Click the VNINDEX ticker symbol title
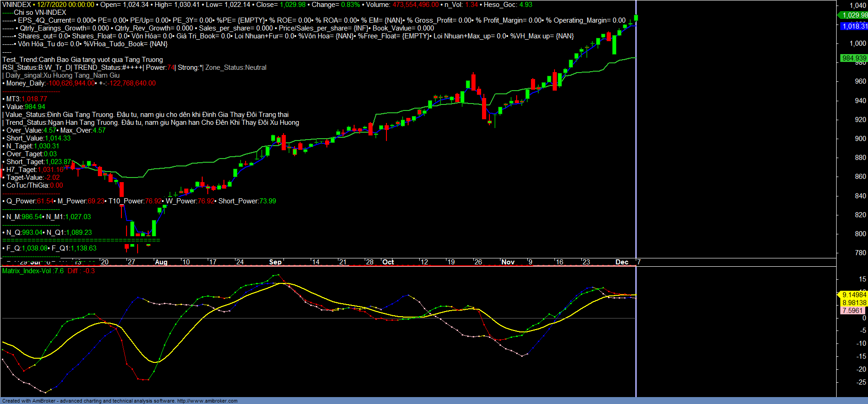Screen dimensions: 868x404 17,5
